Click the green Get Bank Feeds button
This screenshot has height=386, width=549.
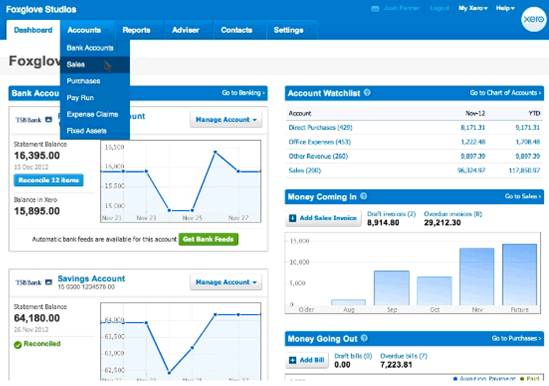208,239
